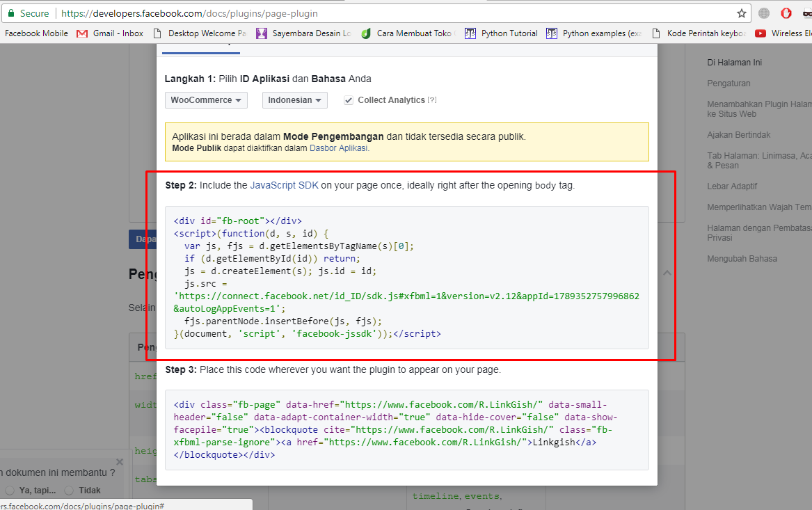Viewport: 812px width, 510px height.
Task: Go to Memperlihatkan Wajah Teman section
Action: (759, 207)
